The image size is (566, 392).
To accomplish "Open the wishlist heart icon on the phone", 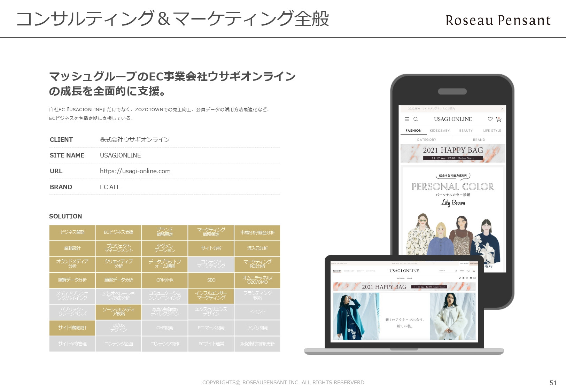I will click(x=491, y=119).
